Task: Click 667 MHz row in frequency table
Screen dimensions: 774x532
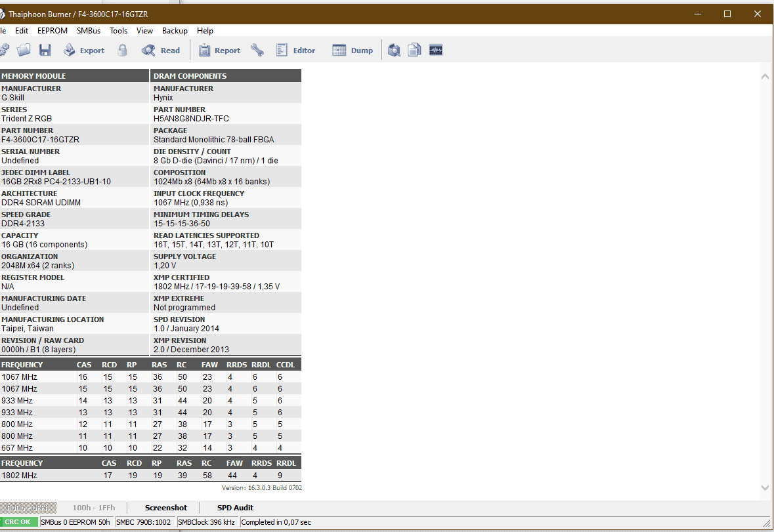Action: click(x=150, y=447)
